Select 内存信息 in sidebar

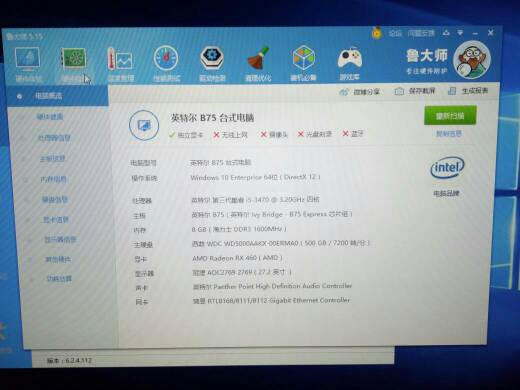pos(53,179)
